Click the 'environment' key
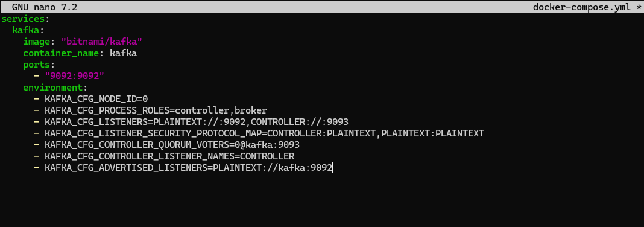The height and width of the screenshot is (227, 644). pyautogui.click(x=52, y=88)
